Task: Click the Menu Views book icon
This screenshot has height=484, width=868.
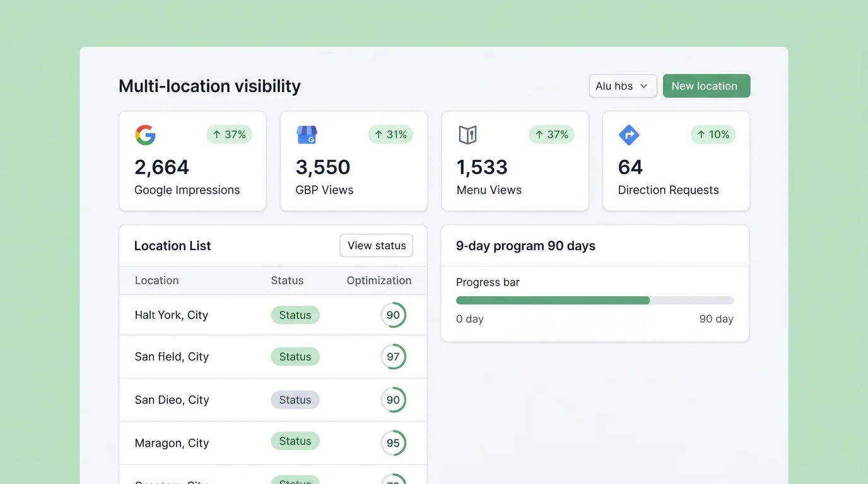Action: point(467,135)
